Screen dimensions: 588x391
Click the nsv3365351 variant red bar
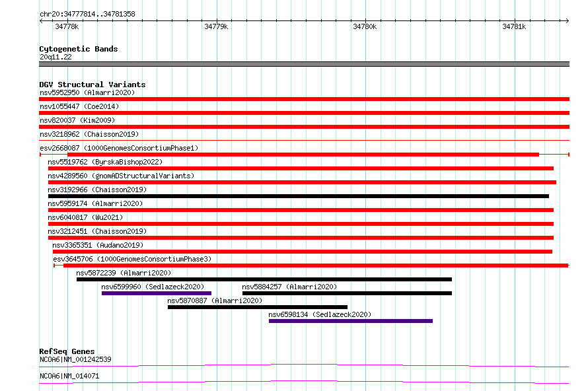point(302,252)
